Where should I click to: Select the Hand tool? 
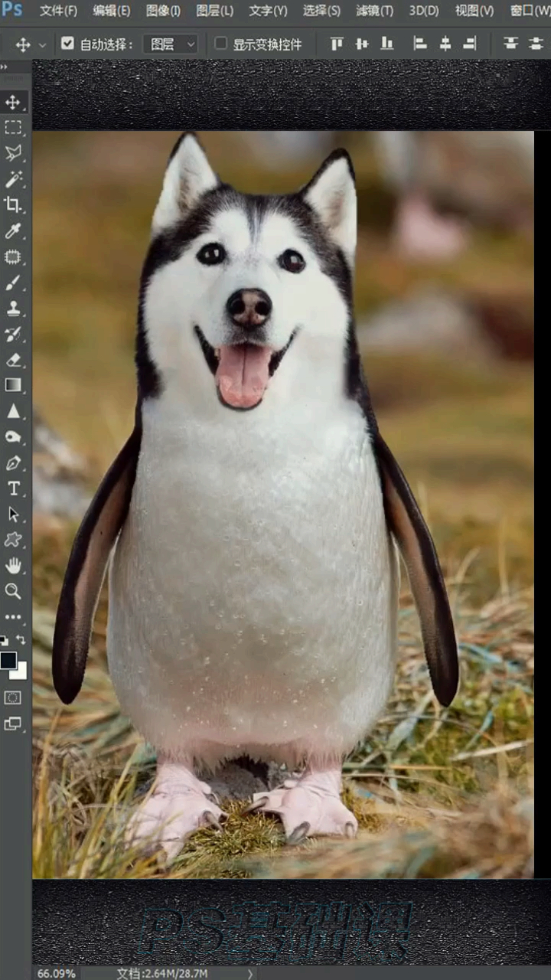[13, 566]
